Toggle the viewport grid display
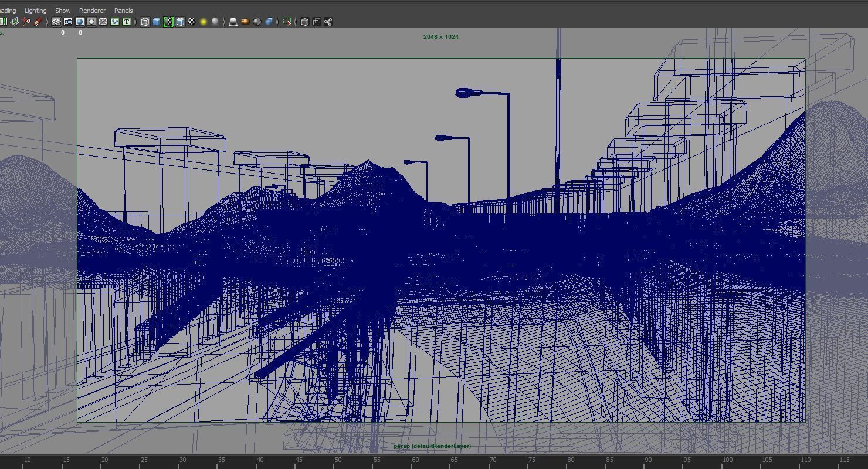This screenshot has height=469, width=868. tap(56, 22)
